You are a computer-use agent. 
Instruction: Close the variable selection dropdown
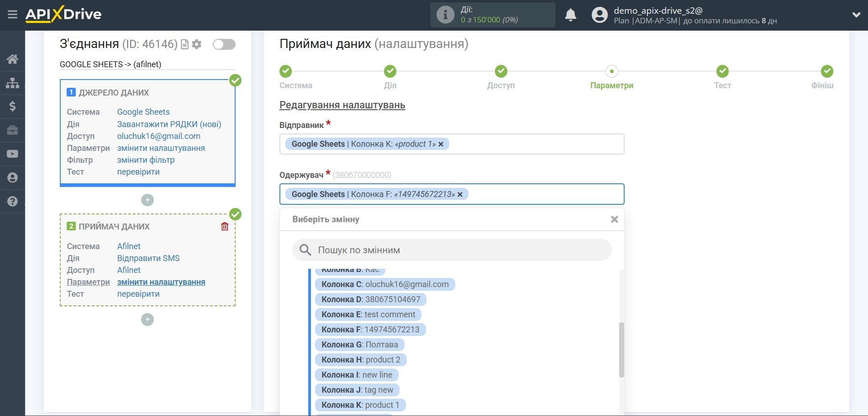(614, 219)
